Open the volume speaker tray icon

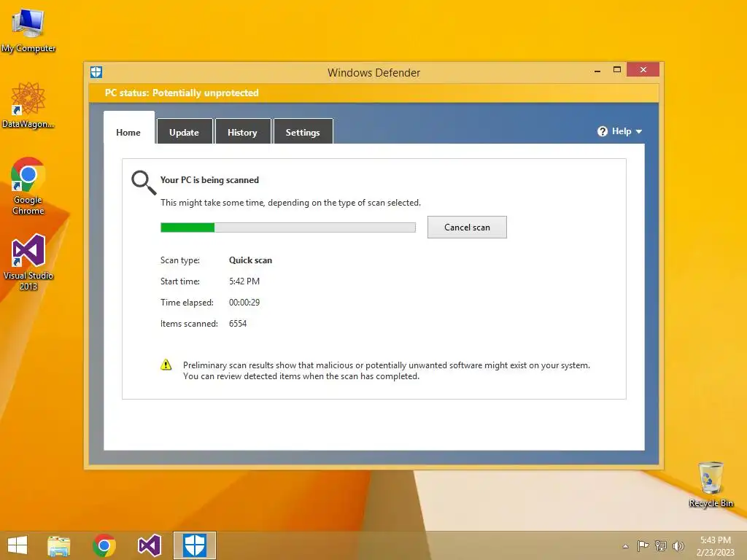point(678,545)
